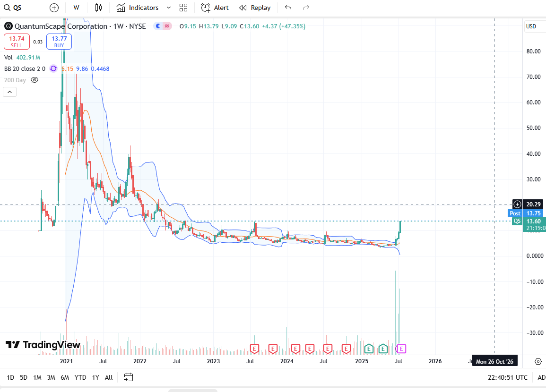546x392 pixels.
Task: Set the range to 1Y
Action: click(96, 377)
